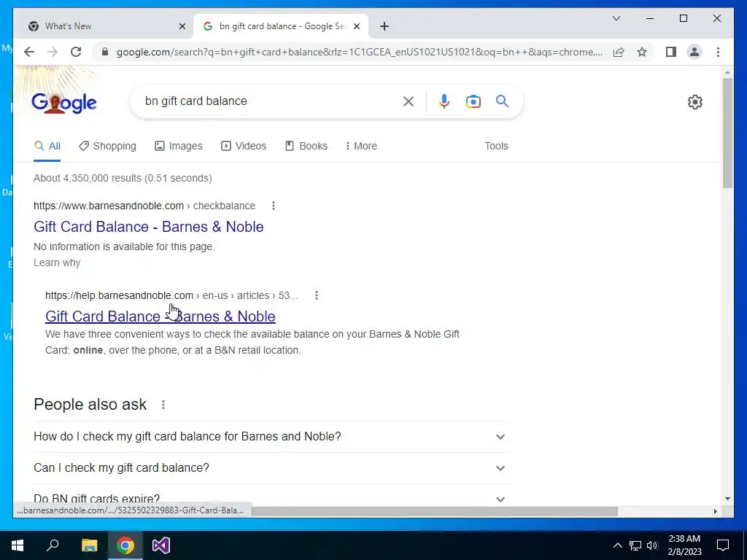Clear the search box with the X
Screen dimensions: 747x560
[409, 101]
